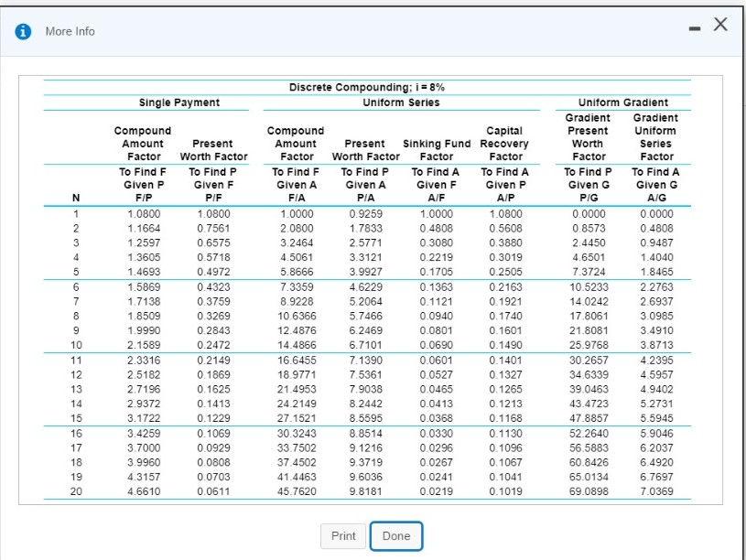The height and width of the screenshot is (560, 746).
Task: Click A/G value 7.0369 in row 20
Action: 656,491
